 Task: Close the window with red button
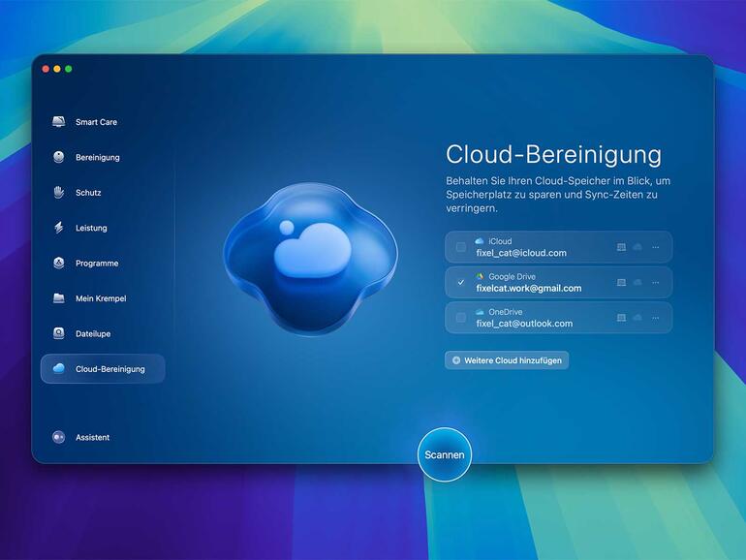tap(46, 69)
